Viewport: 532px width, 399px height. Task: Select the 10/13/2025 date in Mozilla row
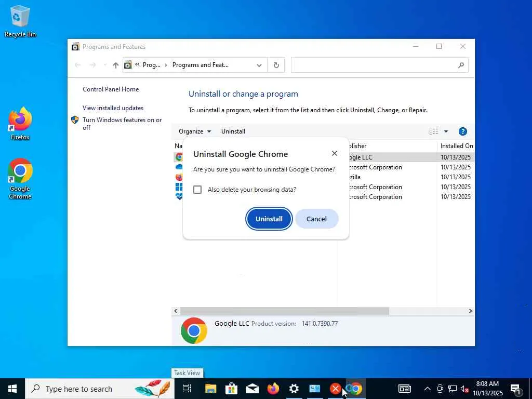[455, 177]
